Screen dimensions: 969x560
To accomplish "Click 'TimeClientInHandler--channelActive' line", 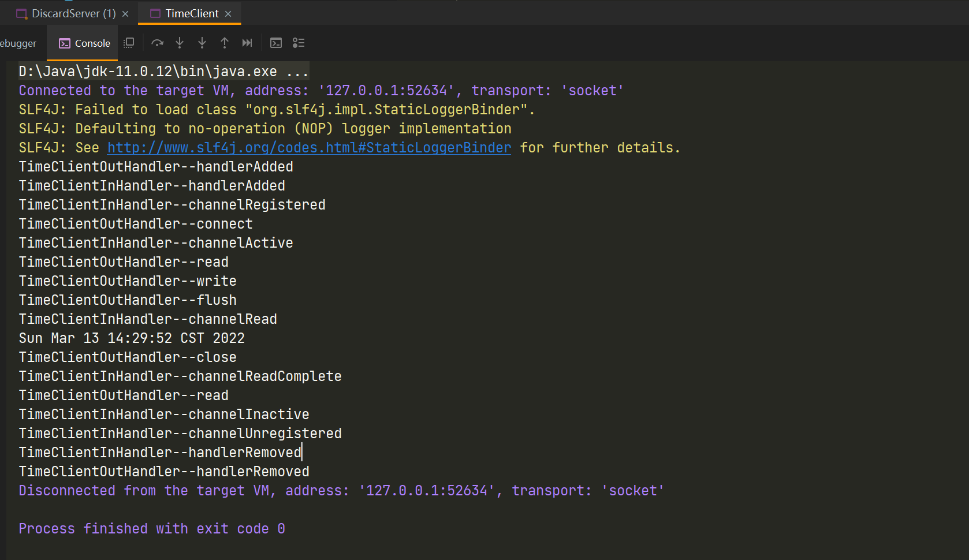I will pos(156,243).
